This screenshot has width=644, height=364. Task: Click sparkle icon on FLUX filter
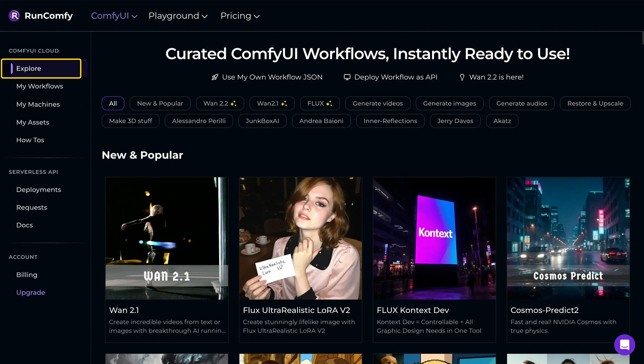pos(329,103)
